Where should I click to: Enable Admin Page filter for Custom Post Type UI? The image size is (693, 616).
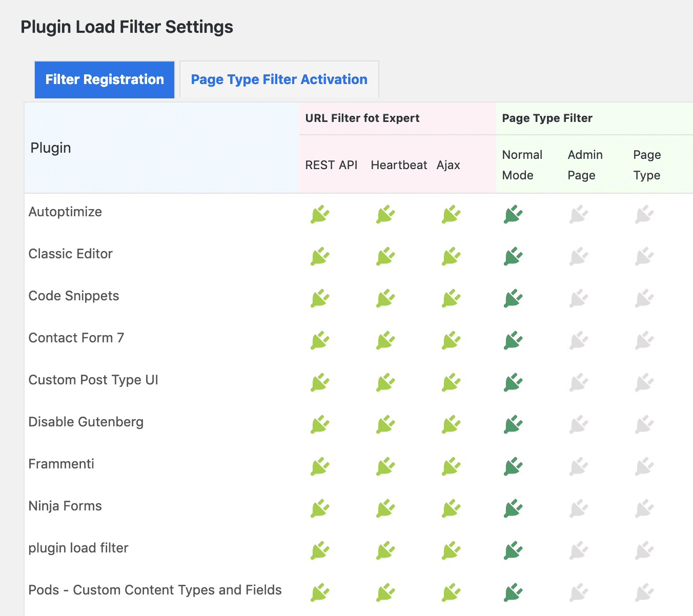pos(578,382)
